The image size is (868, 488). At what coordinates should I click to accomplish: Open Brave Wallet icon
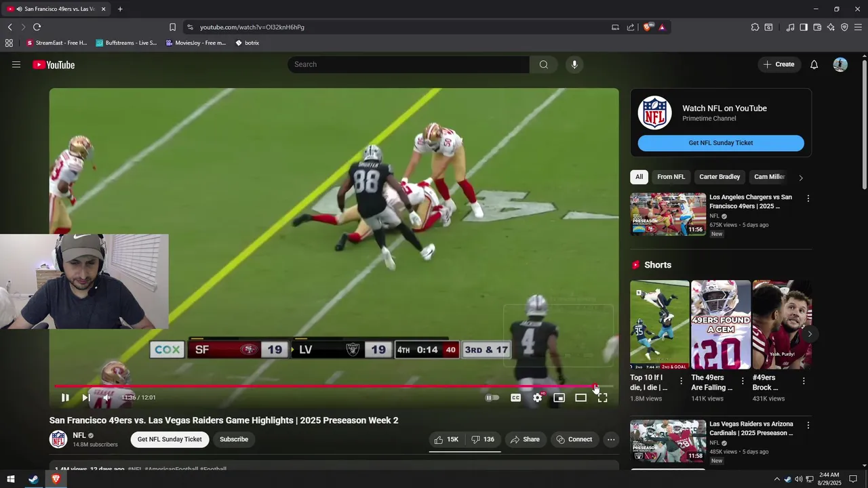point(817,27)
